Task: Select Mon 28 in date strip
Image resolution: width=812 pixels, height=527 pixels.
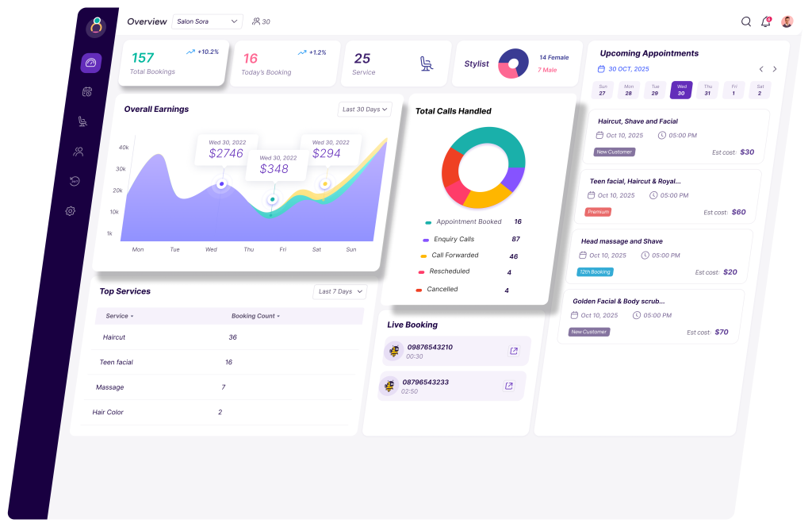Action: click(629, 90)
